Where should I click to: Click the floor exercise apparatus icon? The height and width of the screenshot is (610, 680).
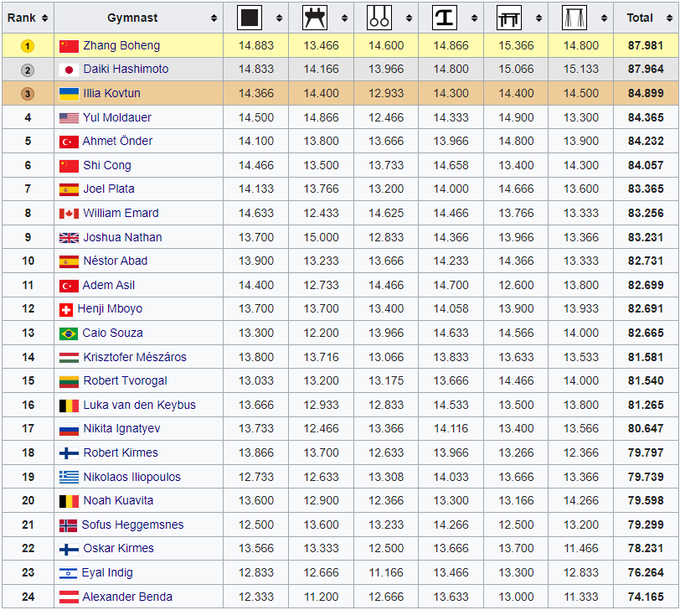click(250, 18)
